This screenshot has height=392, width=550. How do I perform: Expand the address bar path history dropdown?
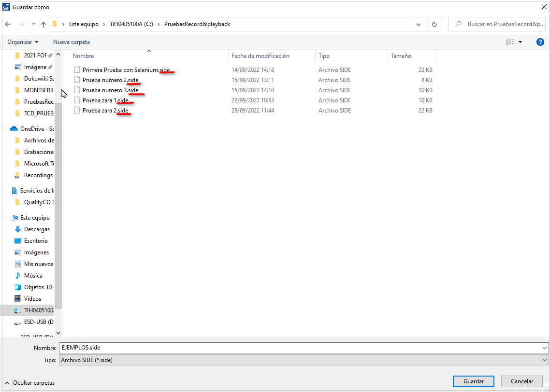(419, 24)
